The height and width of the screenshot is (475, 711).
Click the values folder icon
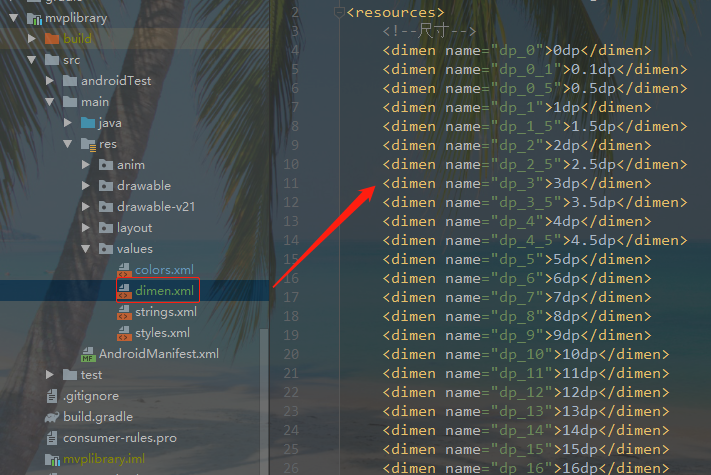coord(106,248)
